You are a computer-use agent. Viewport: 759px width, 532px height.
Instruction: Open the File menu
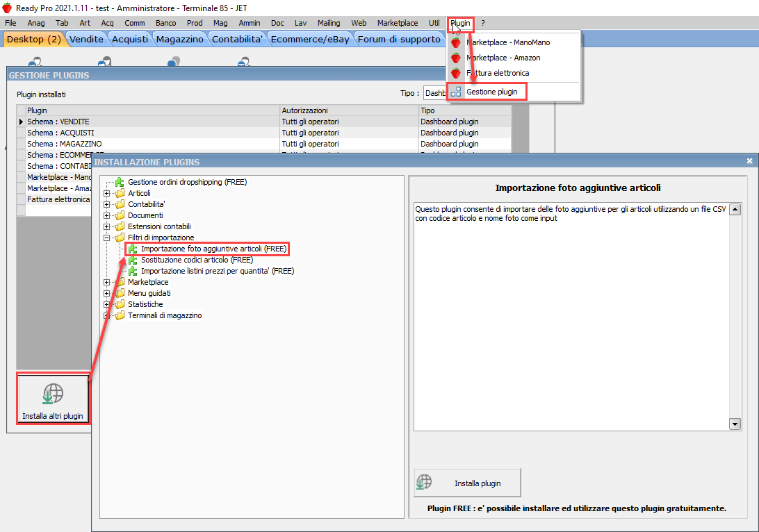(x=10, y=23)
